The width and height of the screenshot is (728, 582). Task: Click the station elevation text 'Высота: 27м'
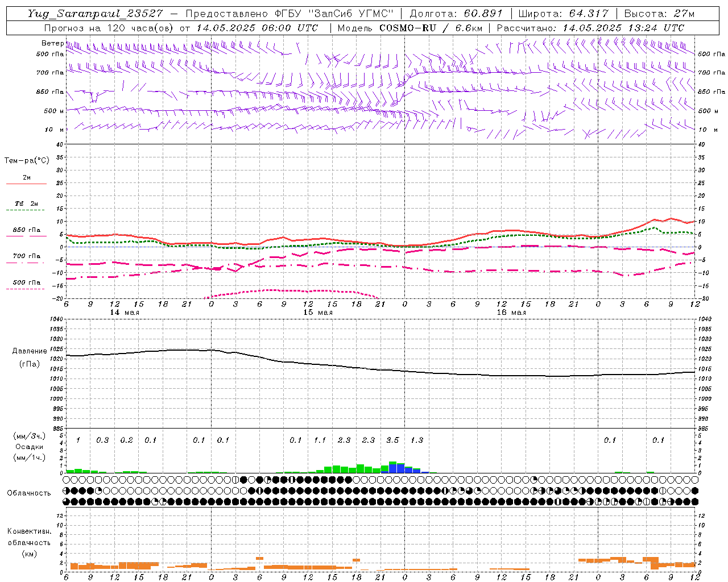659,14
